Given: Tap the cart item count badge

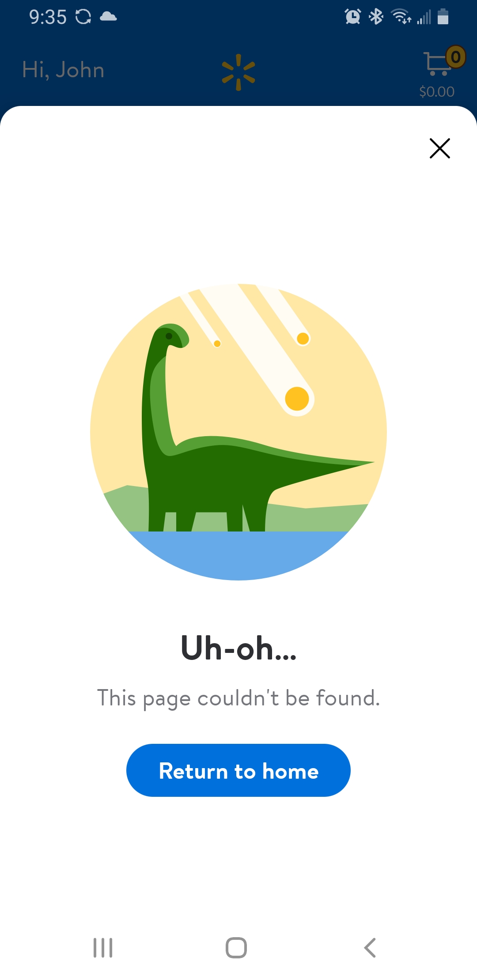Looking at the screenshot, I should tap(456, 57).
